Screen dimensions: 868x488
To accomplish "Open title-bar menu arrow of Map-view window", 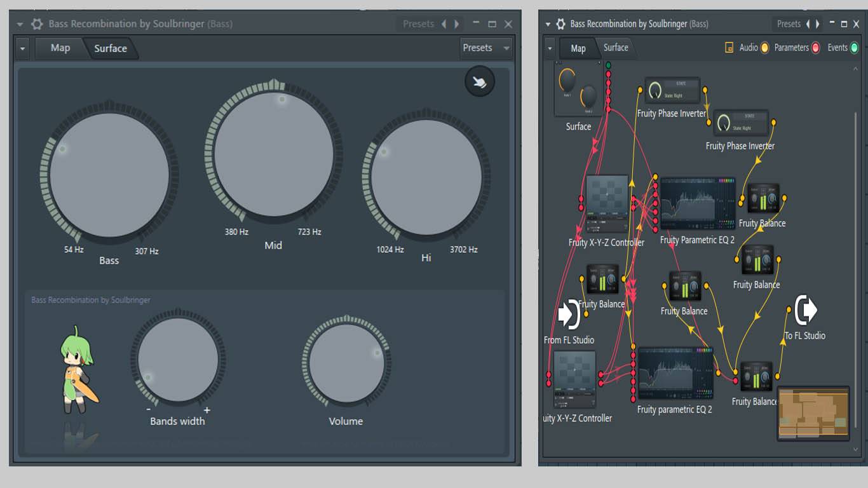I will [x=547, y=24].
